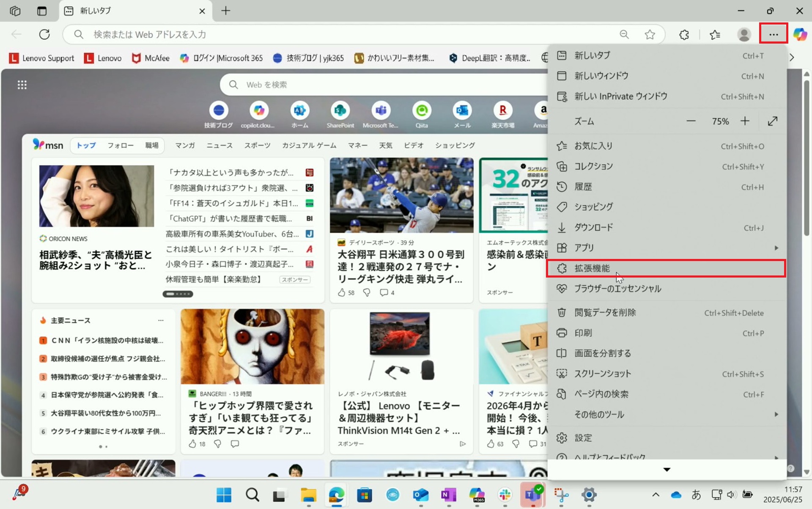Open the favorites star-list toolbar icon
The image size is (812, 509).
tap(715, 35)
